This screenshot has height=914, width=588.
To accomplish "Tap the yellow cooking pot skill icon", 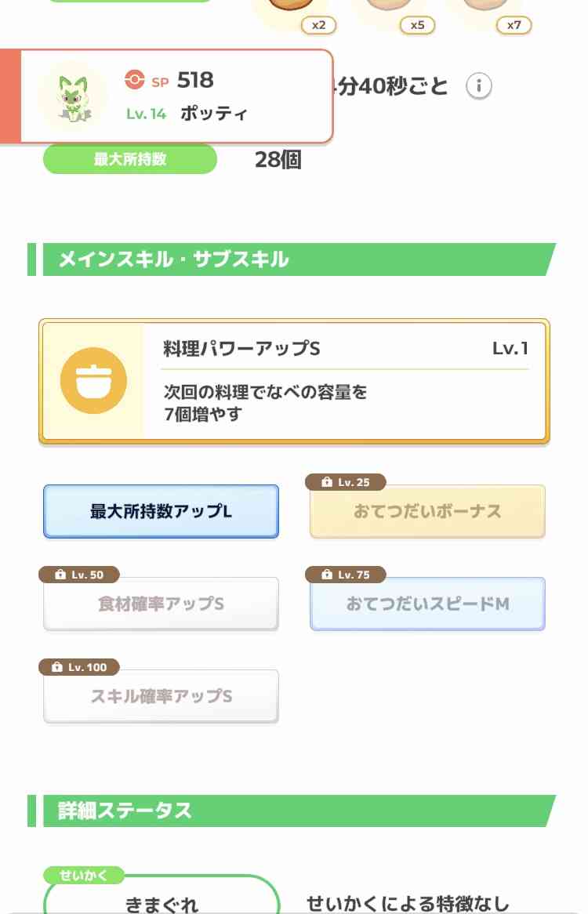I will point(93,381).
